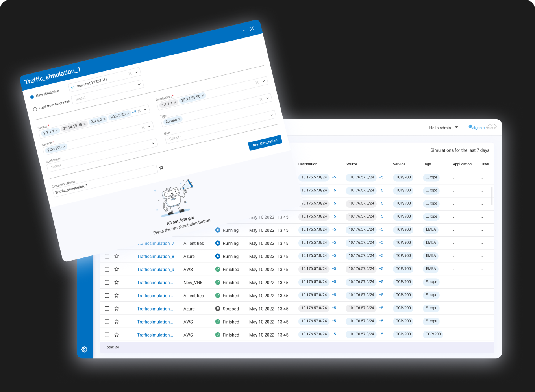
Task: Close the Traffic_simulation_1 dialog
Action: pyautogui.click(x=252, y=28)
